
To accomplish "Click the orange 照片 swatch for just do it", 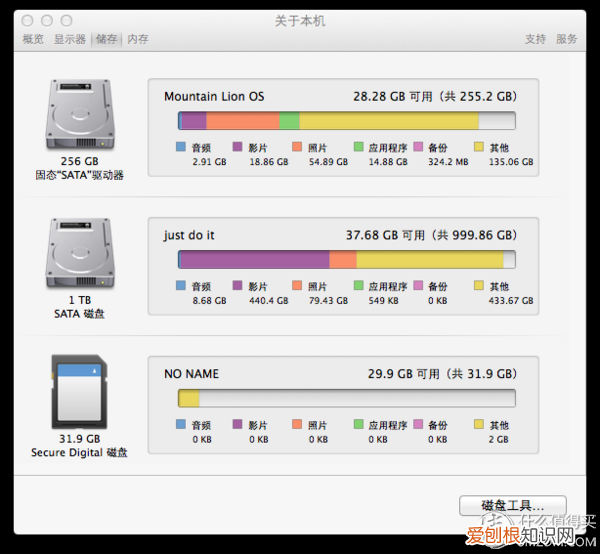I will (297, 285).
